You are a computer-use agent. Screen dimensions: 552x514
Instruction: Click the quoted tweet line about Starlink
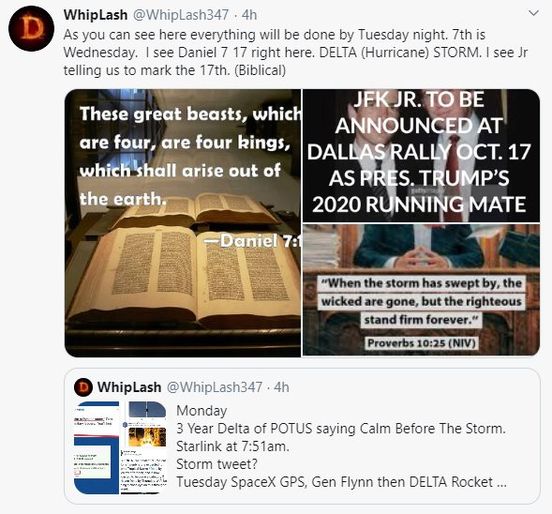pyautogui.click(x=232, y=446)
